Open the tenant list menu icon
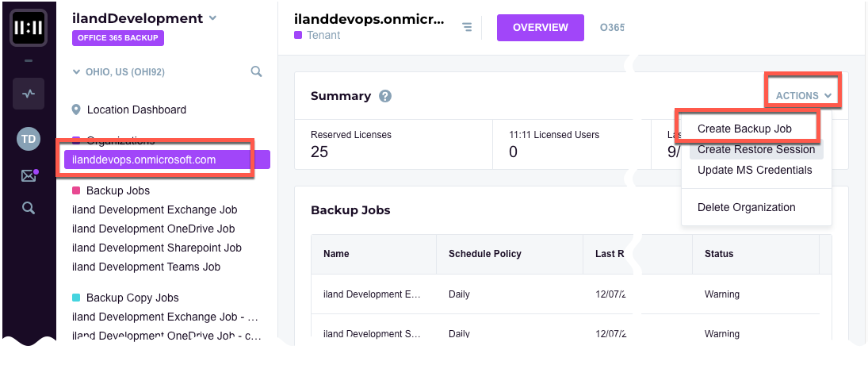This screenshot has height=365, width=868. coord(467,28)
